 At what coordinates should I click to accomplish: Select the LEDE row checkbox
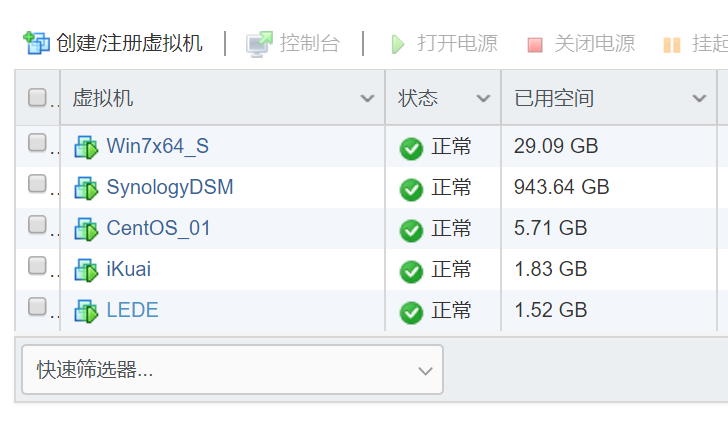tap(37, 307)
